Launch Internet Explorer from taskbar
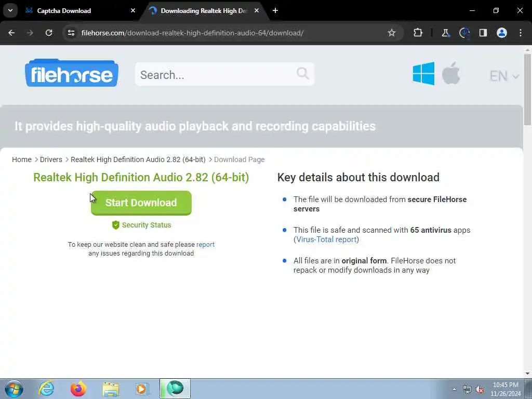 pos(46,389)
